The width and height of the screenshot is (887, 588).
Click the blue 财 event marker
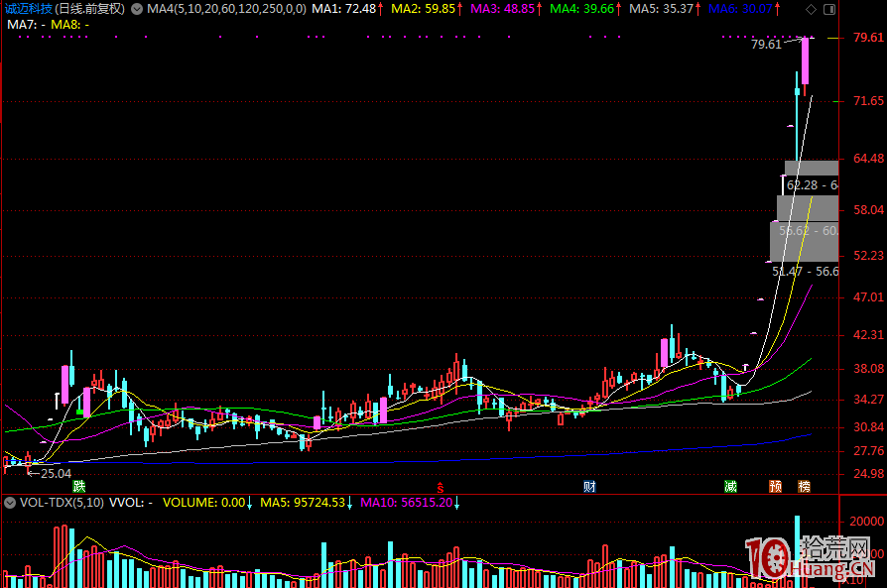tap(589, 486)
